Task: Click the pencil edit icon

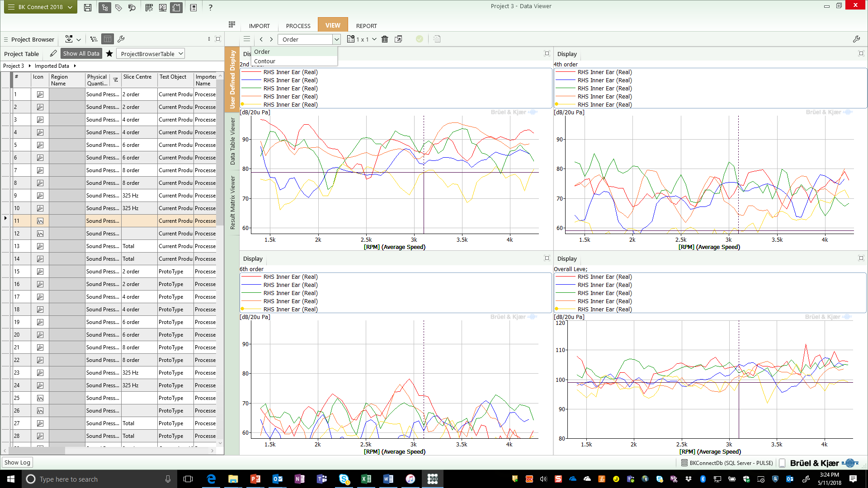Action: [x=53, y=53]
